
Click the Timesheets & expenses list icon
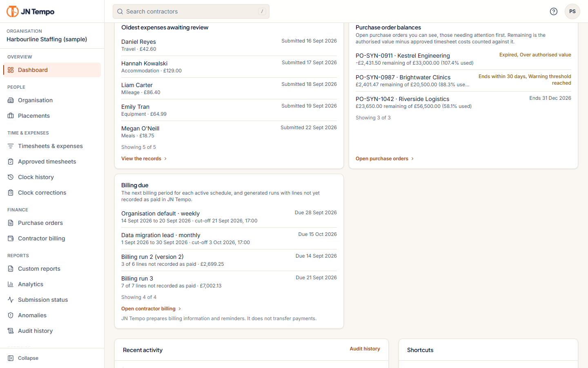pos(11,146)
